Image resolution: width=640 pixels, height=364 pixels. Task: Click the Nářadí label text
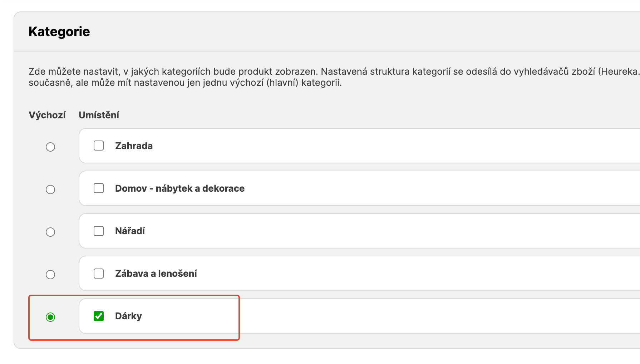(130, 231)
